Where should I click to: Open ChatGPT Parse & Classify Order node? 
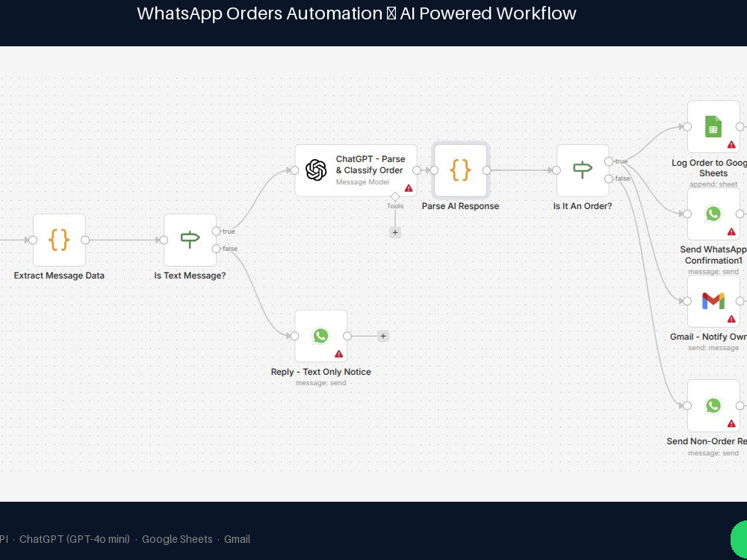pos(356,170)
